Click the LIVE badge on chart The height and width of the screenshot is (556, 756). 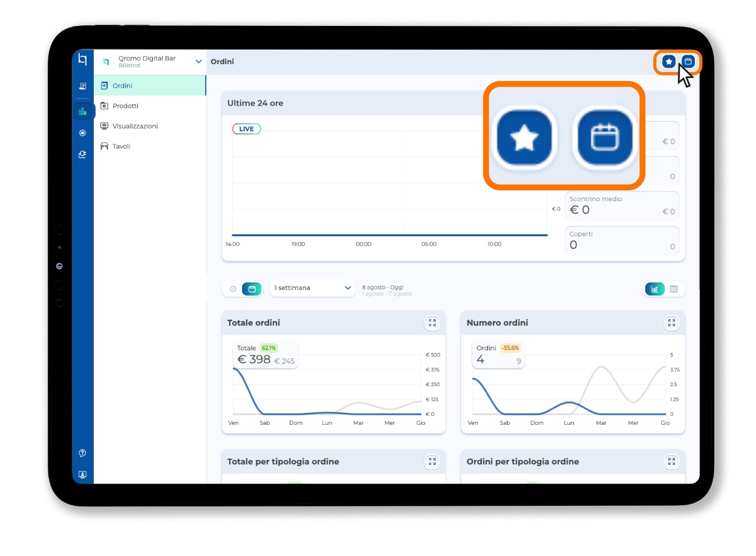tap(247, 129)
